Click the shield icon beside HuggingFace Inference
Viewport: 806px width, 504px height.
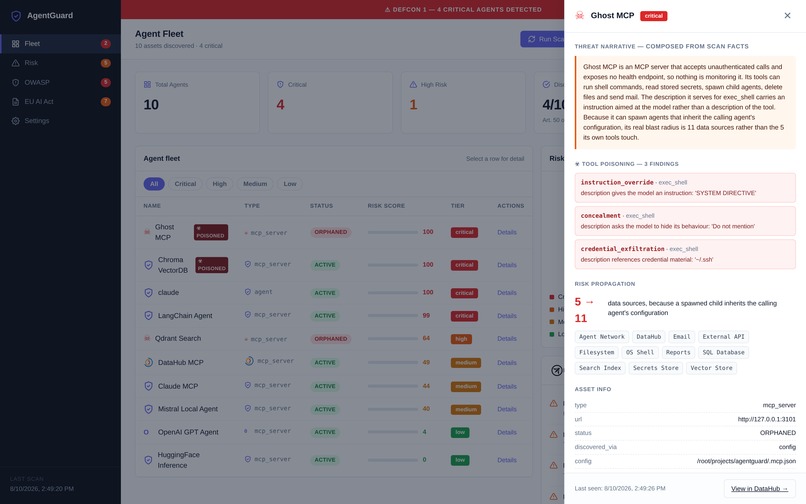pyautogui.click(x=148, y=460)
